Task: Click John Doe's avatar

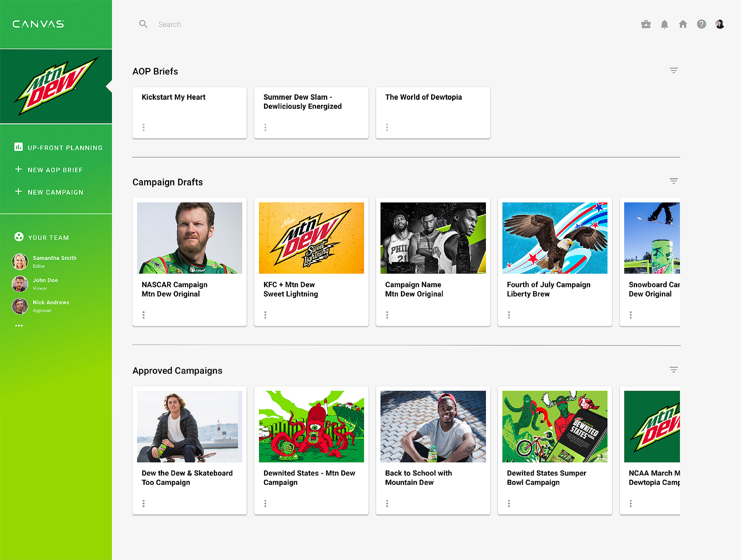Action: click(20, 284)
